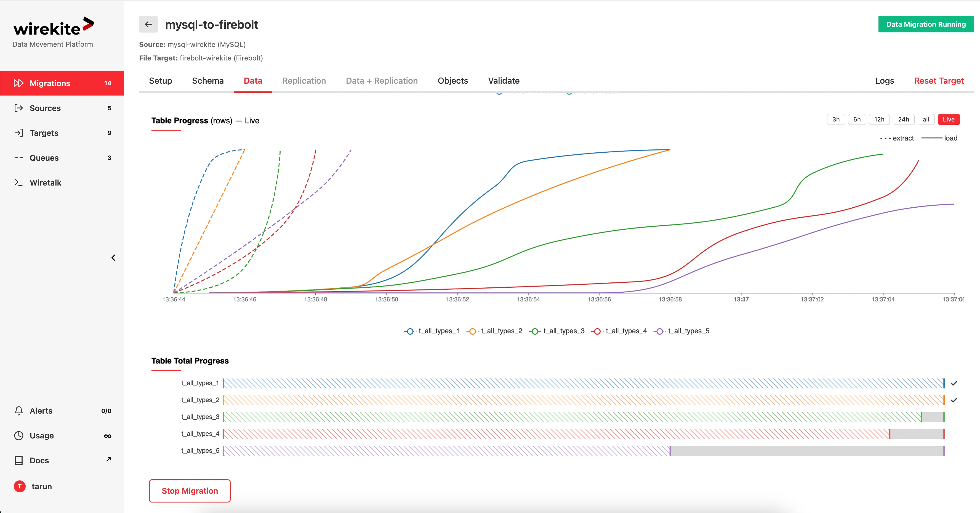Open the Replication tab
Viewport: 980px width, 513px height.
click(304, 81)
